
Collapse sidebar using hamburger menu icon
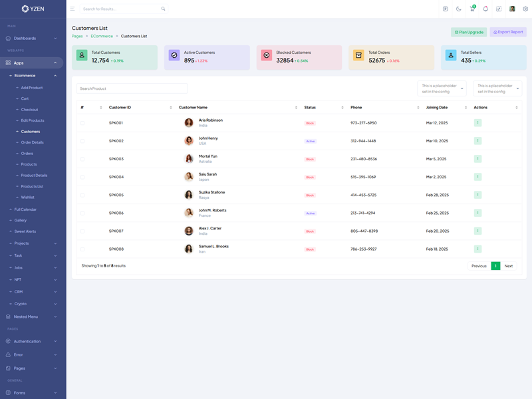pyautogui.click(x=72, y=9)
